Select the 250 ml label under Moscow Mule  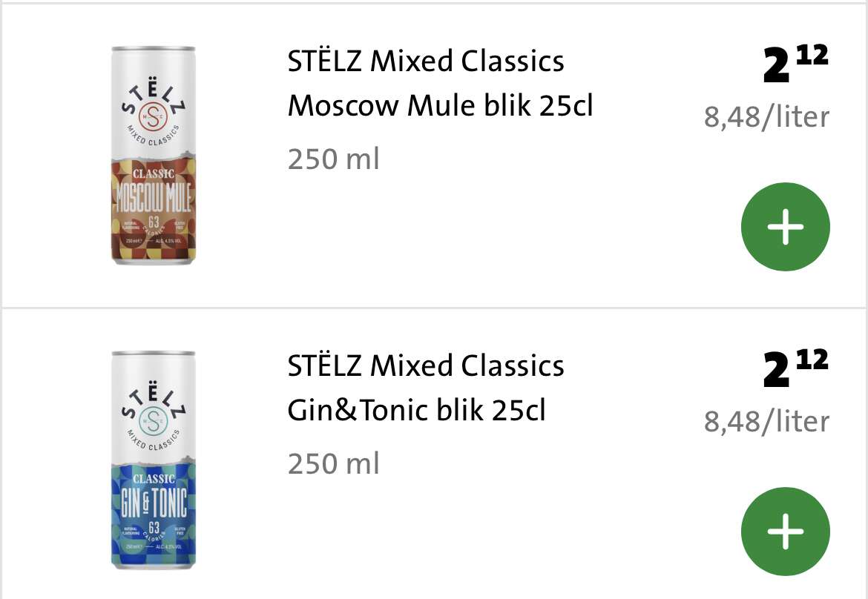(x=333, y=159)
